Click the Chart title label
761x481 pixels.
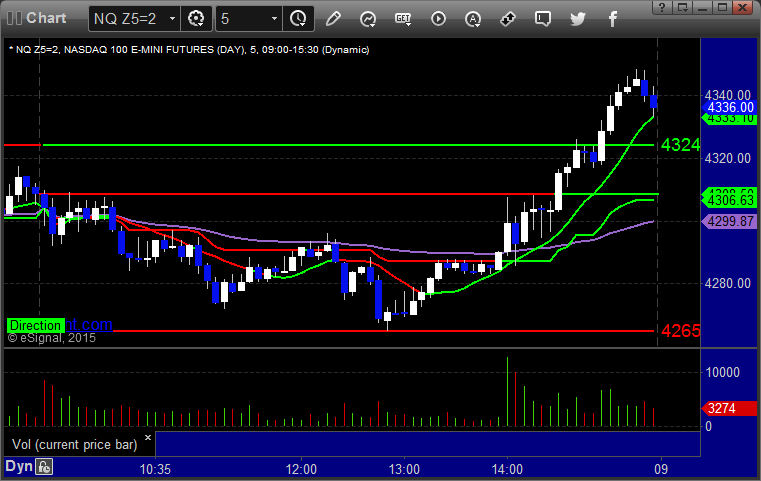click(46, 18)
